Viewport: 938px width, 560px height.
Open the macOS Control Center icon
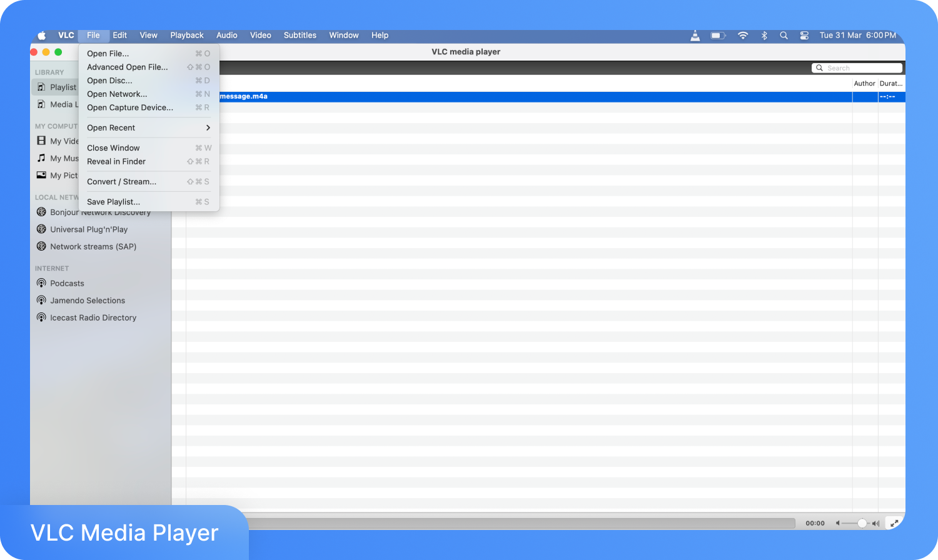(804, 36)
